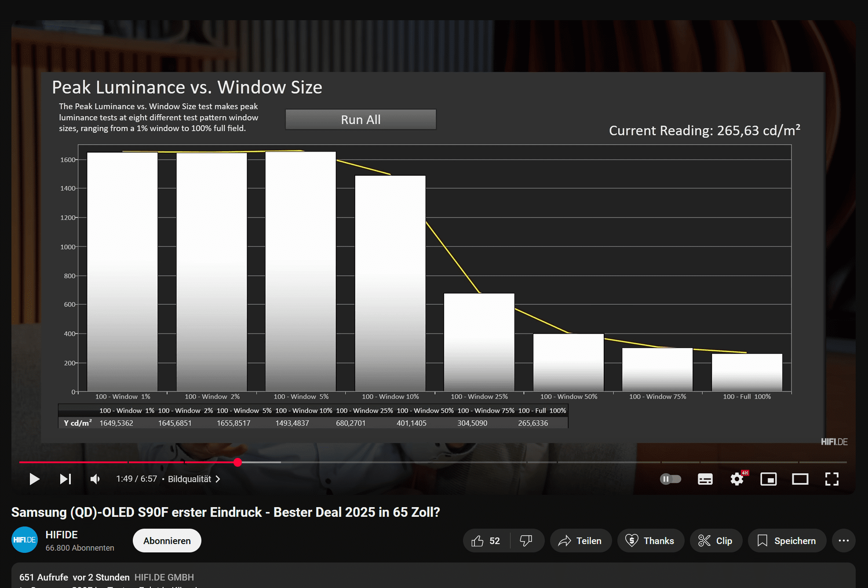Open the miniplayer

(769, 479)
